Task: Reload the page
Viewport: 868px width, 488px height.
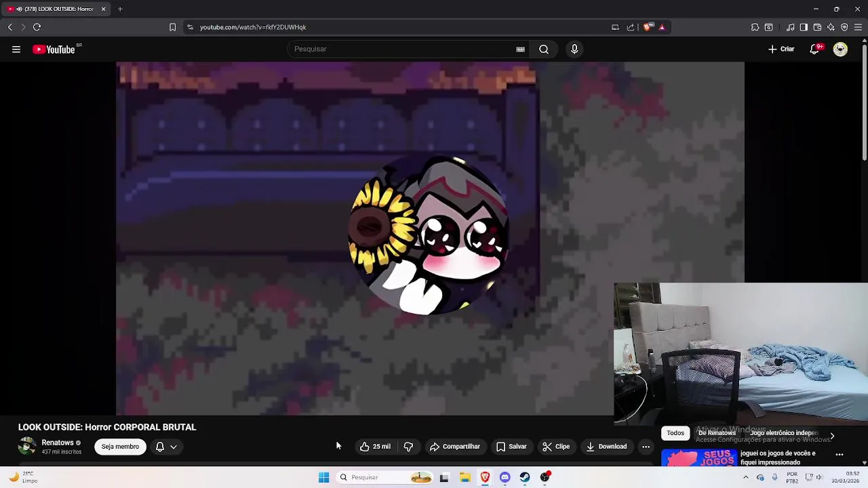Action: point(37,27)
